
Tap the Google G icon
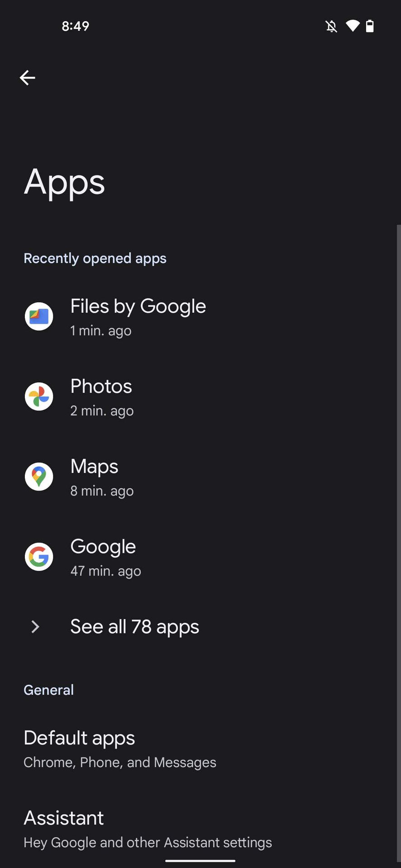pos(39,557)
